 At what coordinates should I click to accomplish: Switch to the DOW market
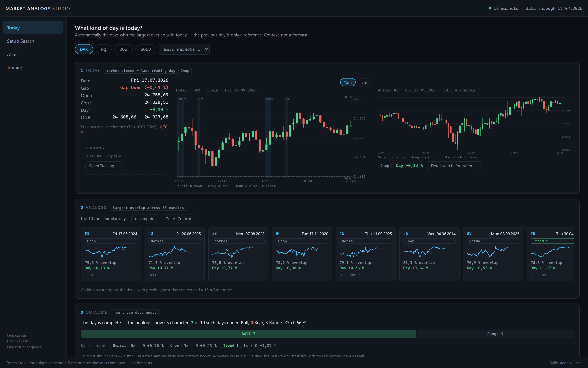tap(123, 49)
